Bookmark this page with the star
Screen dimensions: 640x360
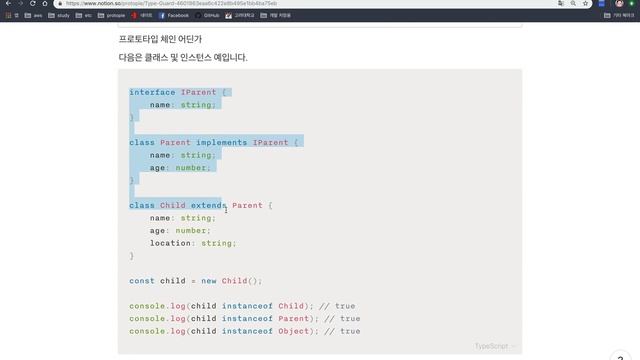coord(585,3)
